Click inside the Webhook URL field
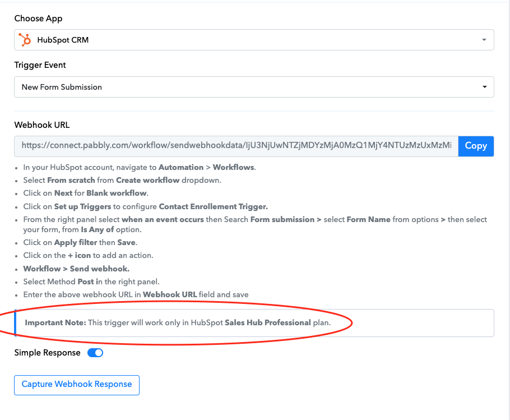This screenshot has width=510, height=420. click(x=236, y=146)
